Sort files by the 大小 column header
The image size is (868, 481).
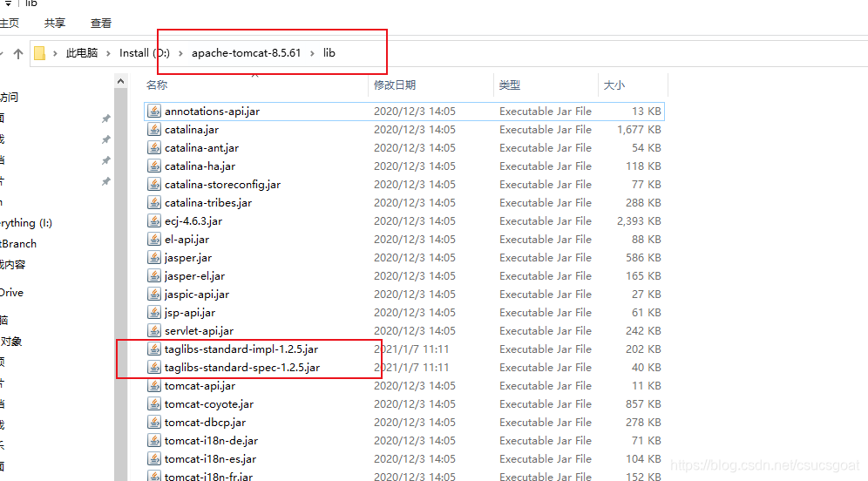[614, 85]
